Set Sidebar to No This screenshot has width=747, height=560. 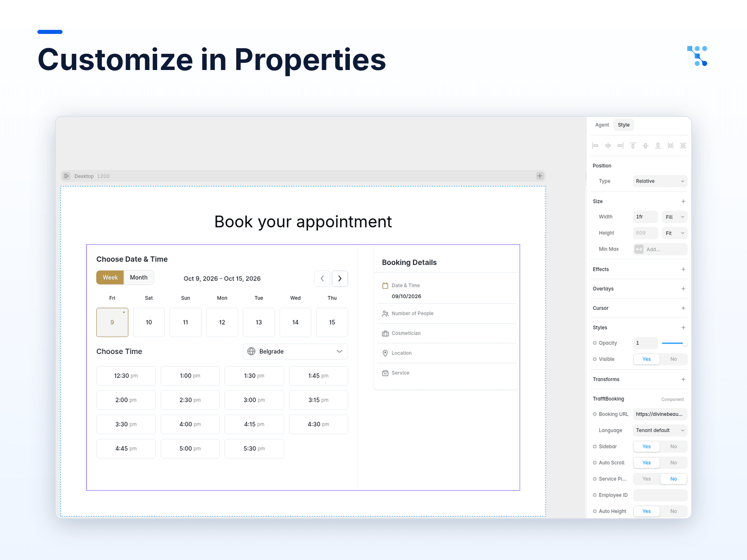(673, 447)
